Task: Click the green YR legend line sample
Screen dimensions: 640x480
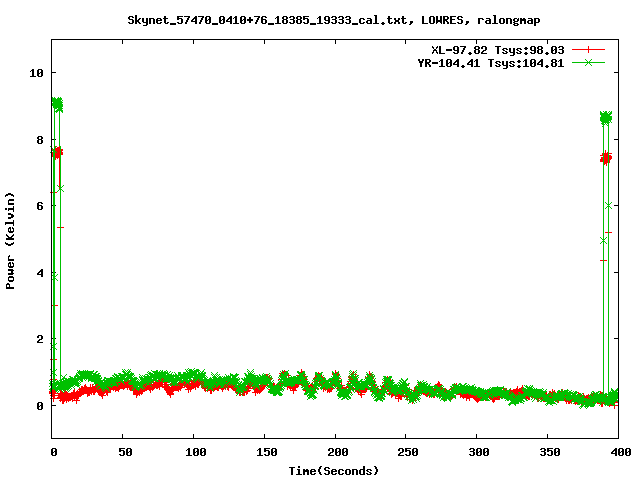Action: [x=588, y=63]
